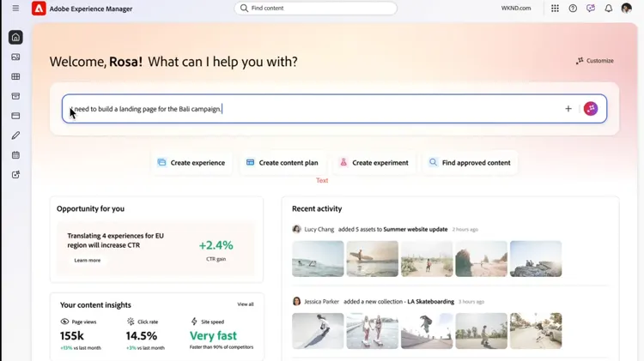
Task: Open fourth LA Skateboarding thumbnail
Action: 481,331
